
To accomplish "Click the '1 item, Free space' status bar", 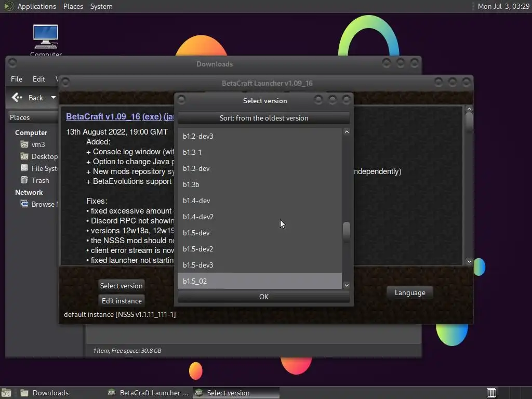I will click(x=127, y=351).
